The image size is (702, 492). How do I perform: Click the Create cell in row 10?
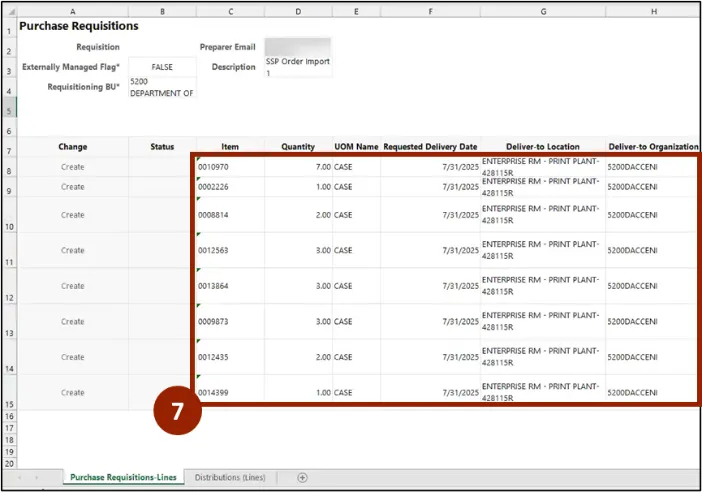tap(73, 215)
